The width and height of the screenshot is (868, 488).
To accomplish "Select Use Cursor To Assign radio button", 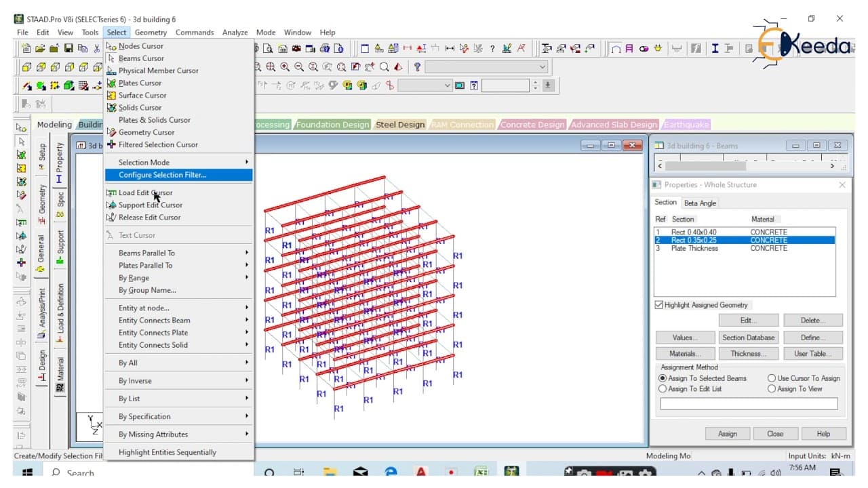I will [x=772, y=378].
